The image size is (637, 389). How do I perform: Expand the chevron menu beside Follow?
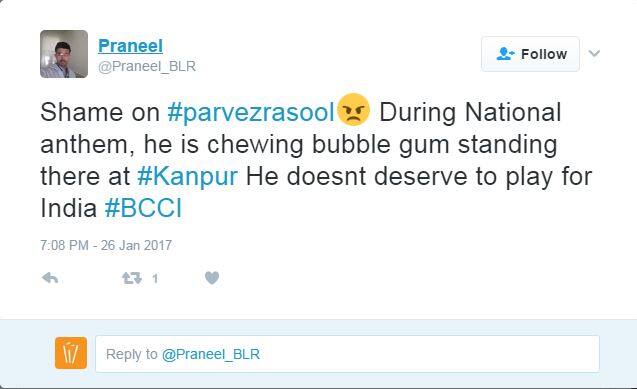(594, 53)
